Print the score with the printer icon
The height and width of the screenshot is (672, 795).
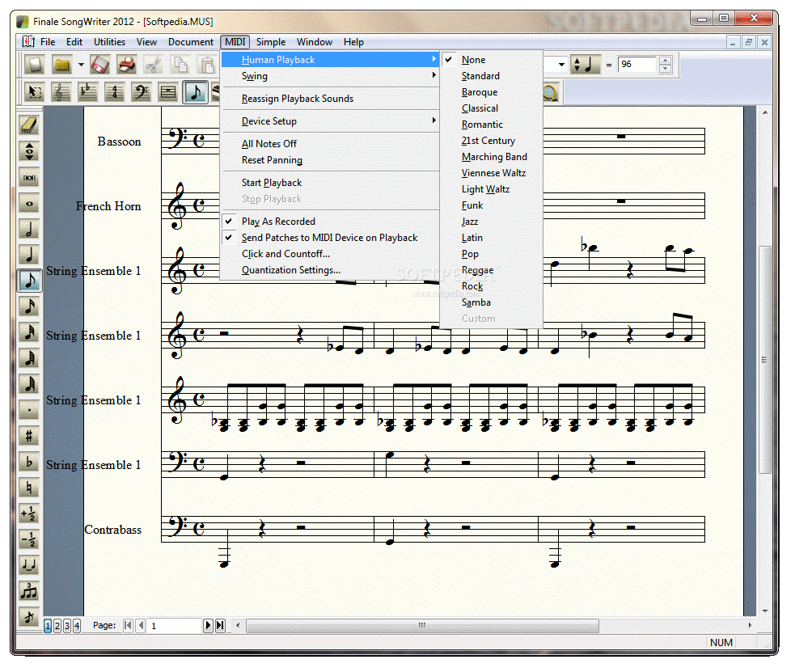126,65
